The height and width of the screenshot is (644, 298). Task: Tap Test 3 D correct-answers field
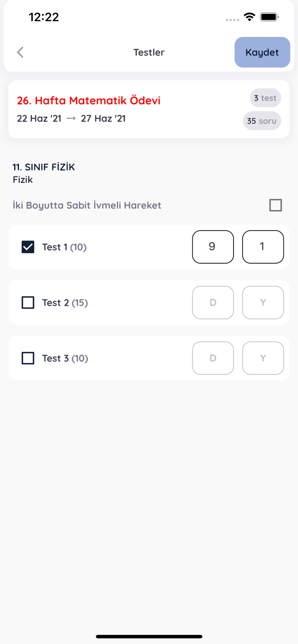coord(213,358)
